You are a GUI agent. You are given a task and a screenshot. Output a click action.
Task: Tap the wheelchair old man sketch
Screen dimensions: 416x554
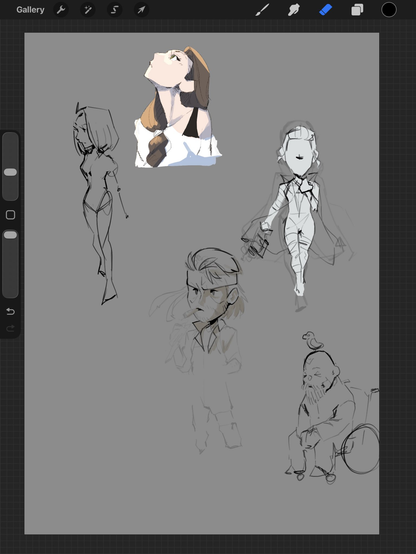point(332,407)
